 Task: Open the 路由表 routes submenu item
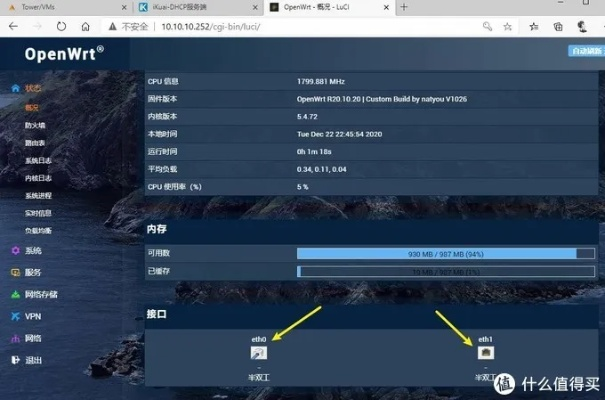click(x=35, y=143)
